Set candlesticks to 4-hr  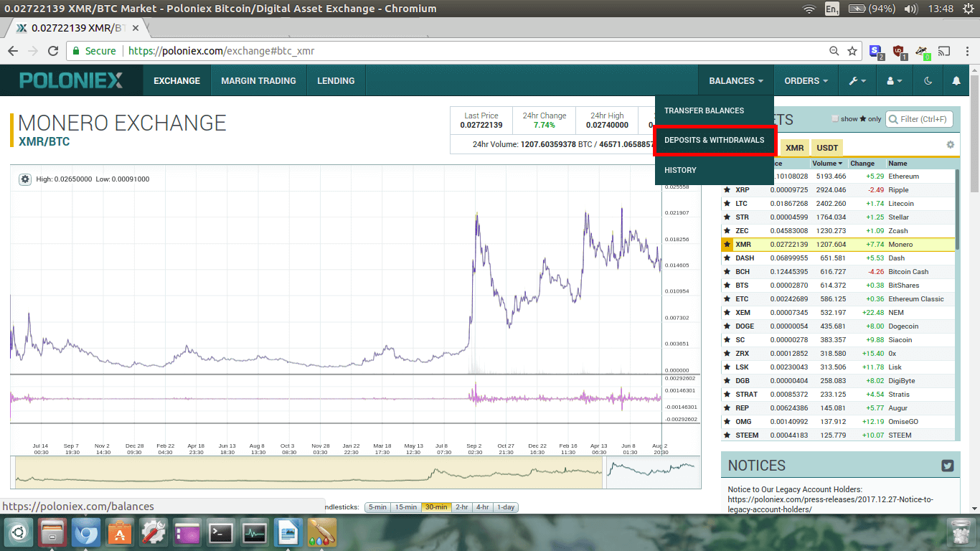point(482,507)
